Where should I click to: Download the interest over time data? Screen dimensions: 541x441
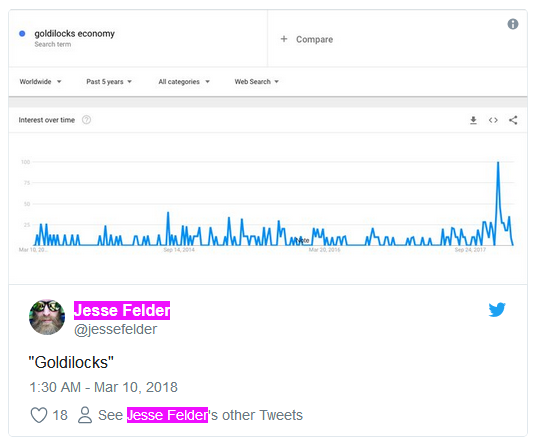[x=473, y=120]
